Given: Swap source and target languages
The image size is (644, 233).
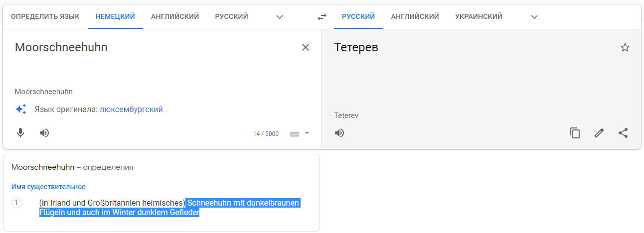Looking at the screenshot, I should point(322,17).
